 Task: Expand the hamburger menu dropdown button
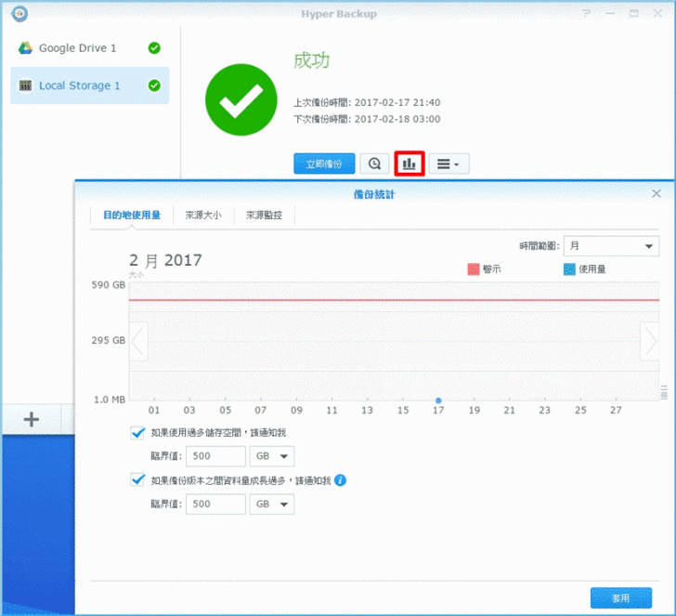pyautogui.click(x=448, y=164)
